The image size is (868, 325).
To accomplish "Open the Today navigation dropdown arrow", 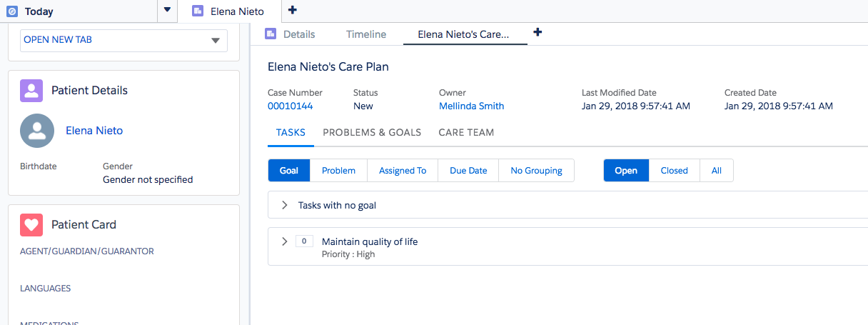I will point(167,11).
